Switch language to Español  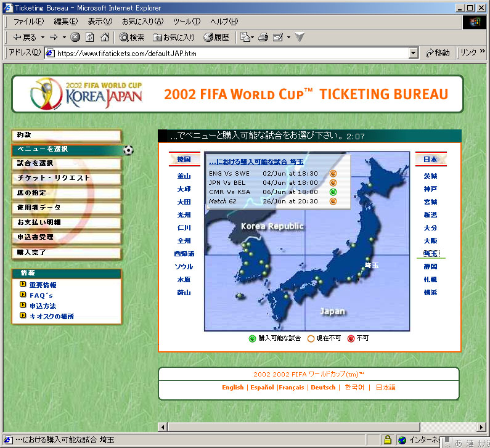click(262, 388)
